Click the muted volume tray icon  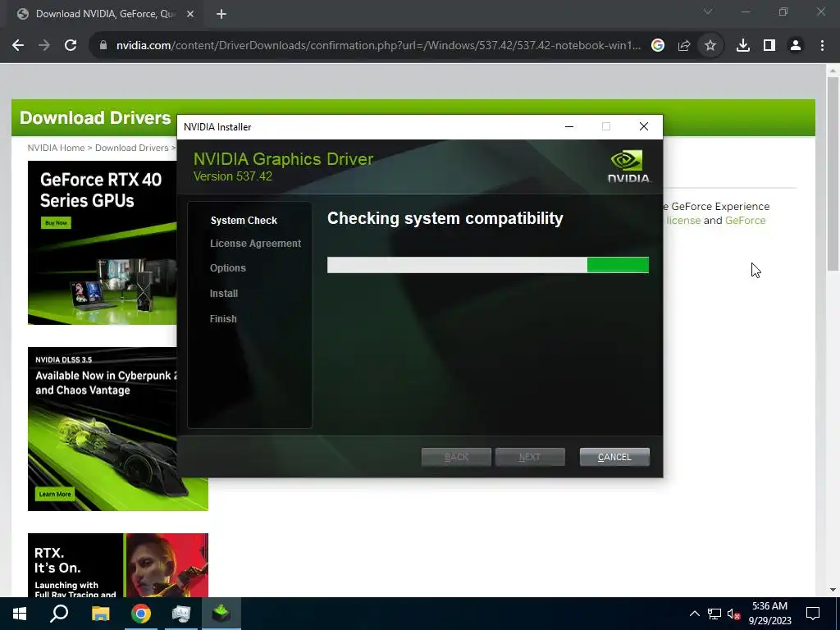pyautogui.click(x=734, y=614)
